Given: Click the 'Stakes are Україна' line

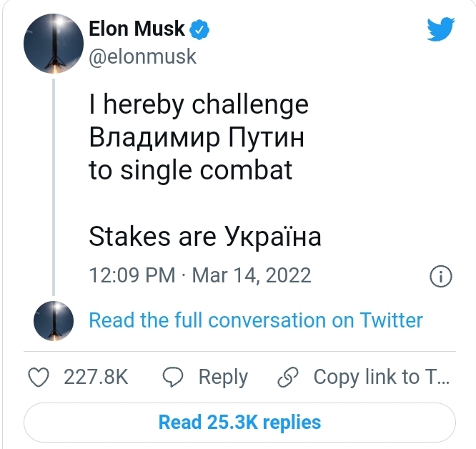Looking at the screenshot, I should click(204, 237).
